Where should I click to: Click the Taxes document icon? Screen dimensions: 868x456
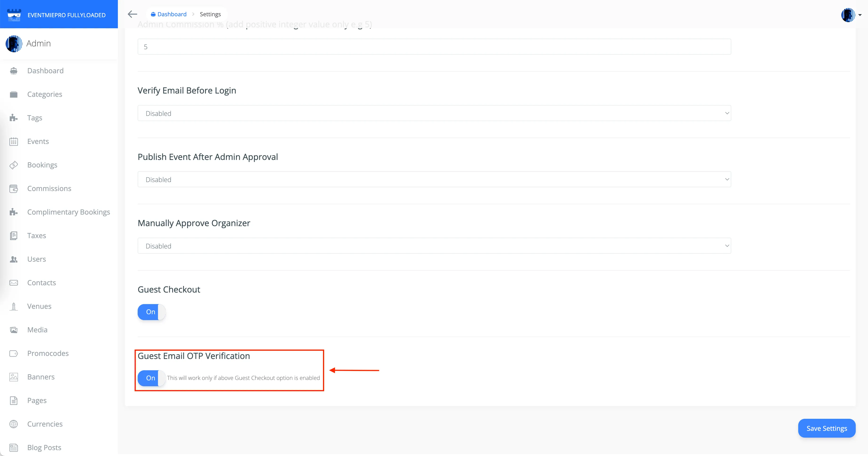tap(14, 236)
